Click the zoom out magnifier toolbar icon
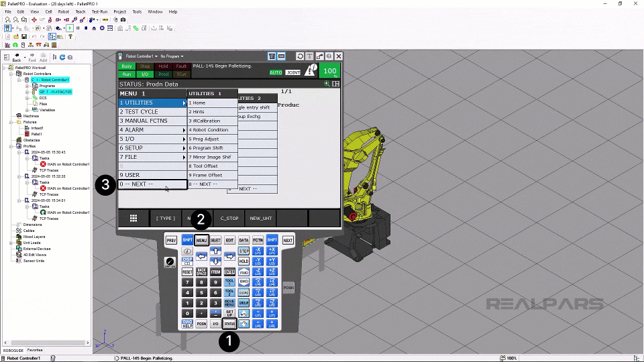644x362 pixels. pos(15,19)
